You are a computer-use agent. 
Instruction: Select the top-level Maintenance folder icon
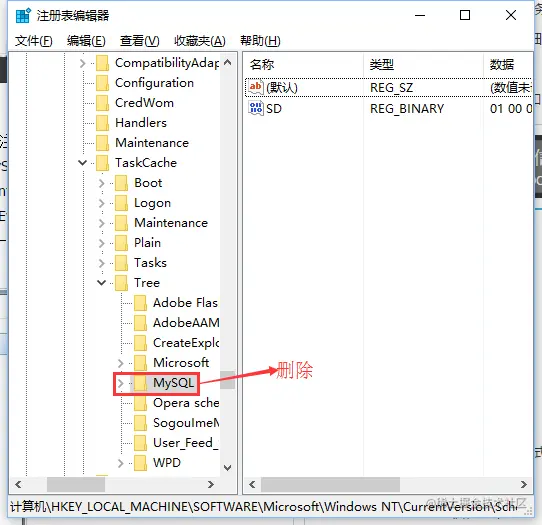[x=103, y=143]
